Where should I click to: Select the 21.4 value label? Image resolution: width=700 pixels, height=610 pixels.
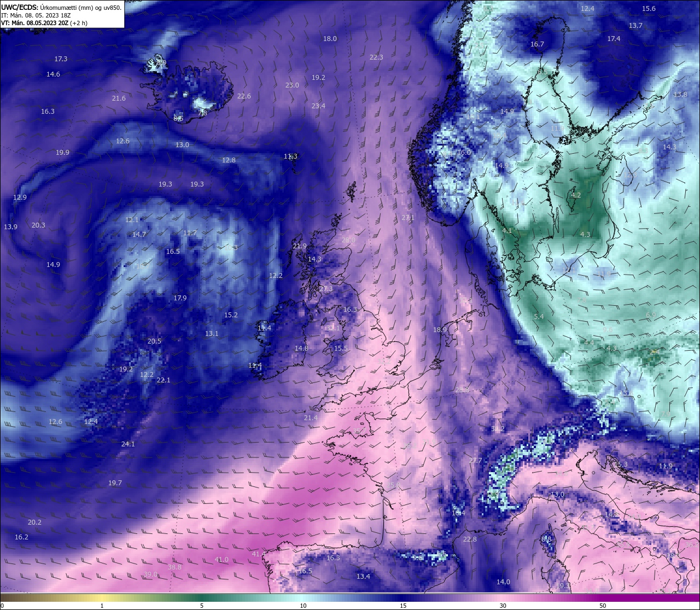(x=310, y=418)
